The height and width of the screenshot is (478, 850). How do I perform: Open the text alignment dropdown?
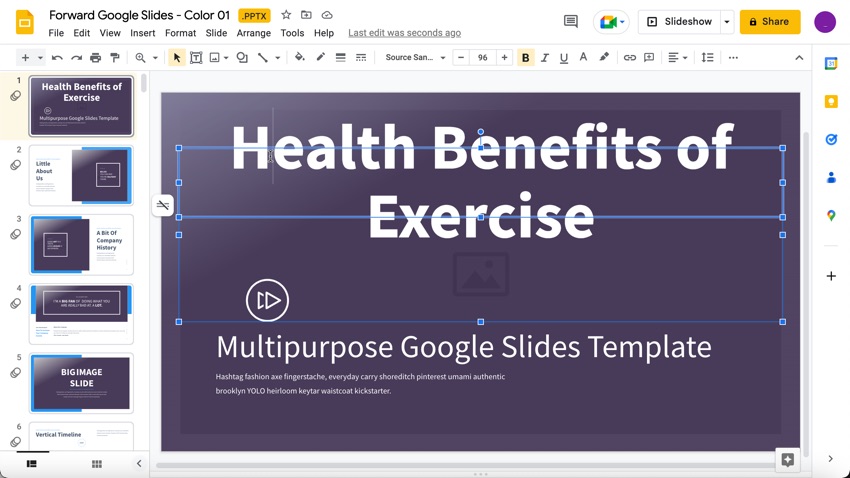pyautogui.click(x=678, y=57)
